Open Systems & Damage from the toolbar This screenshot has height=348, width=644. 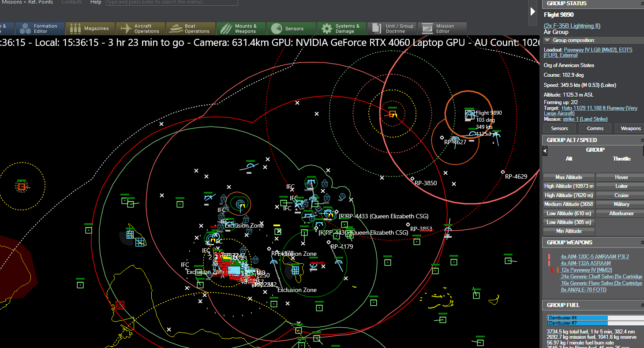point(341,29)
